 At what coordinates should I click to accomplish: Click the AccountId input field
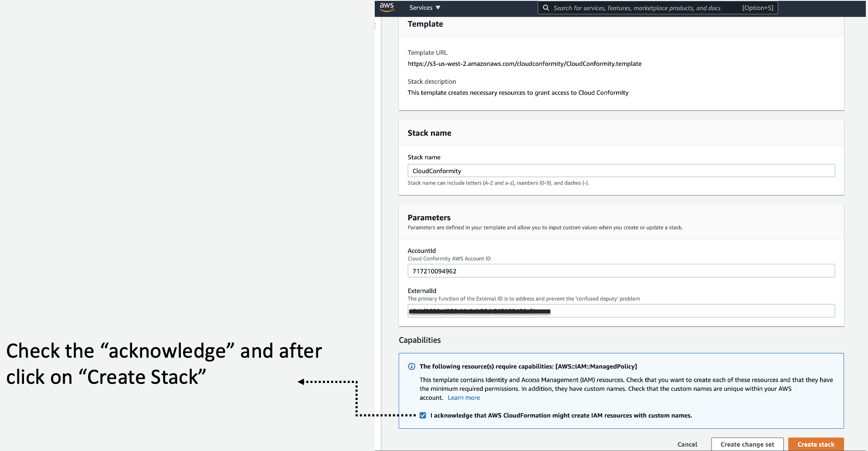621,271
